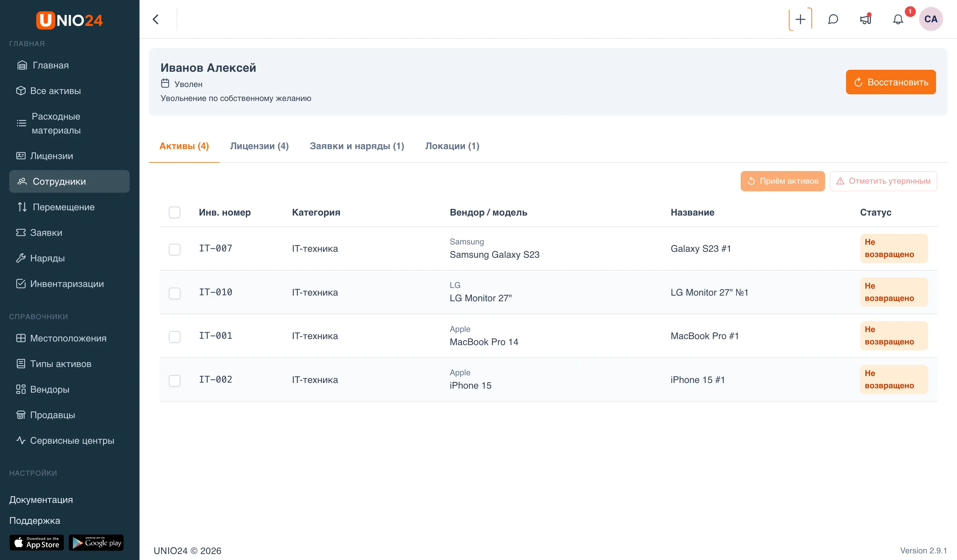This screenshot has width=957, height=560.
Task: Open the Документация link
Action: [x=41, y=500]
